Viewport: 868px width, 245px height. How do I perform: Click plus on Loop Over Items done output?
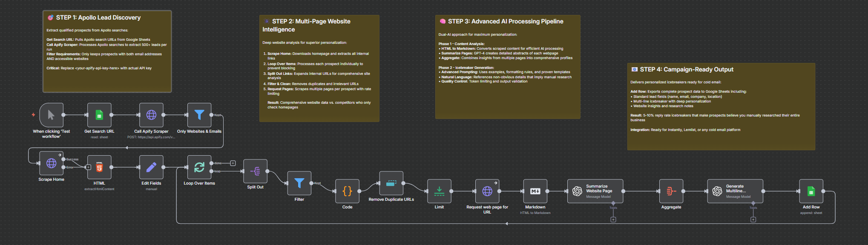pos(233,163)
